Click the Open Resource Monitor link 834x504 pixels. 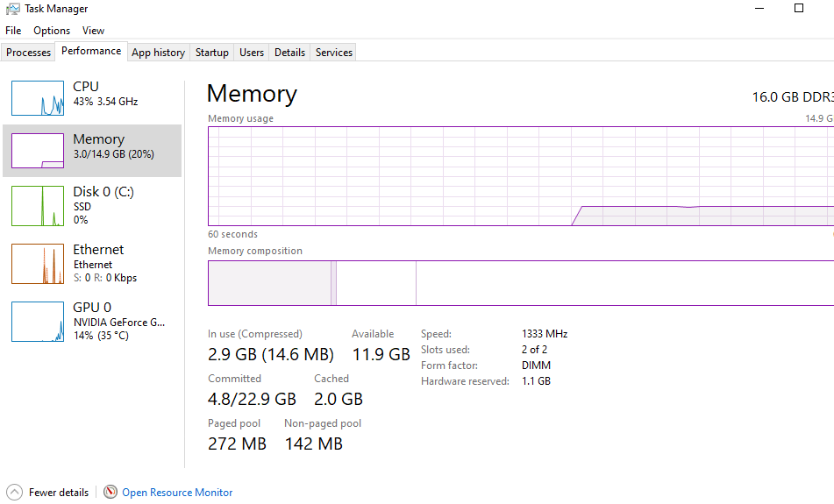(x=177, y=493)
